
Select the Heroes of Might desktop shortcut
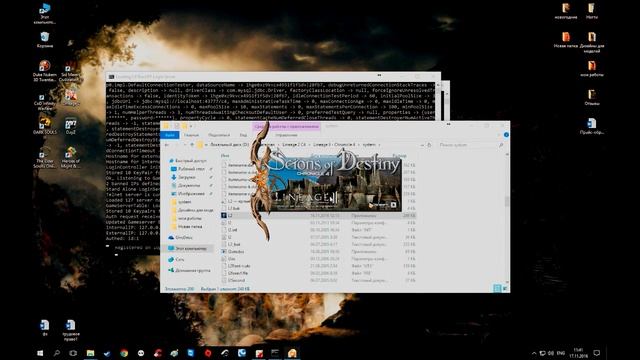click(x=71, y=158)
